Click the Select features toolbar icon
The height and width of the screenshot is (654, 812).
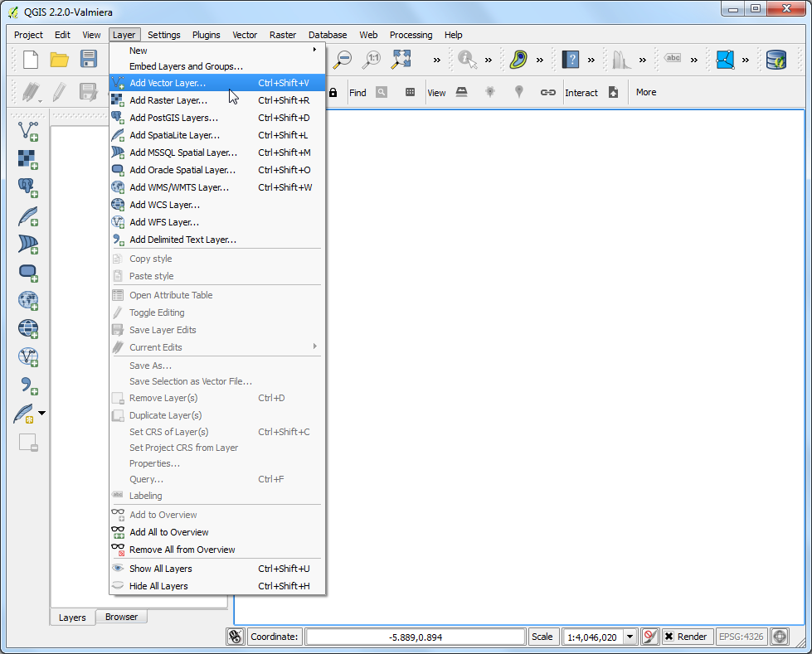[518, 60]
